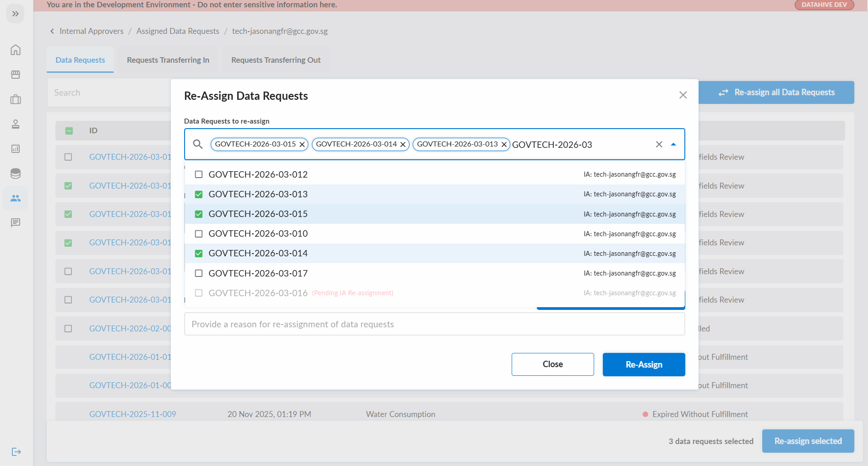
Task: Open the marketplace storefront icon in sidebar
Action: (16, 75)
